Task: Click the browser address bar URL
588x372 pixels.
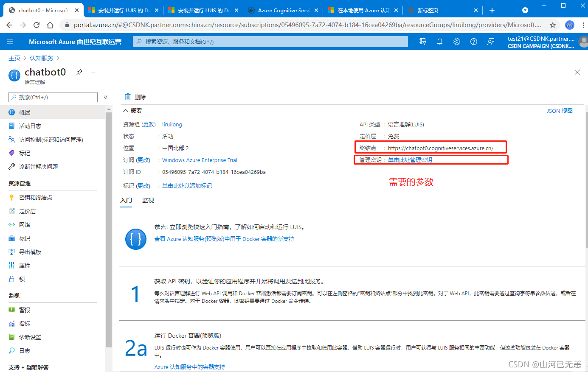Action: 307,25
